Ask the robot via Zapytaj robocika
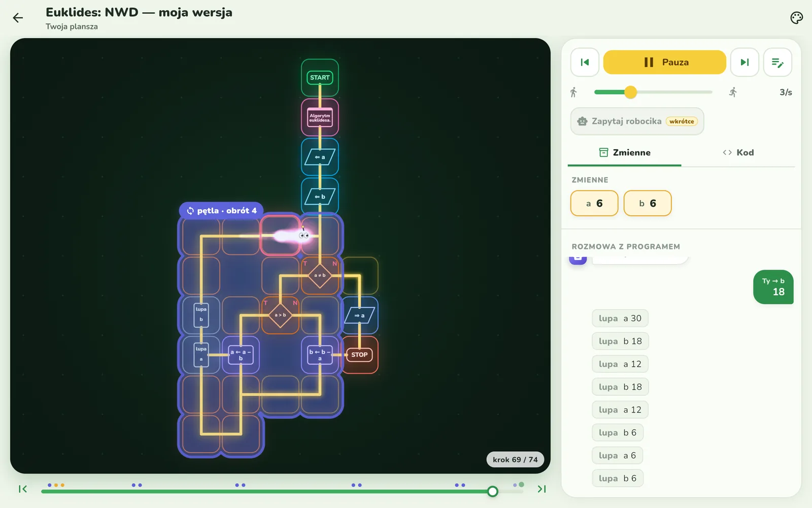 [x=637, y=121]
